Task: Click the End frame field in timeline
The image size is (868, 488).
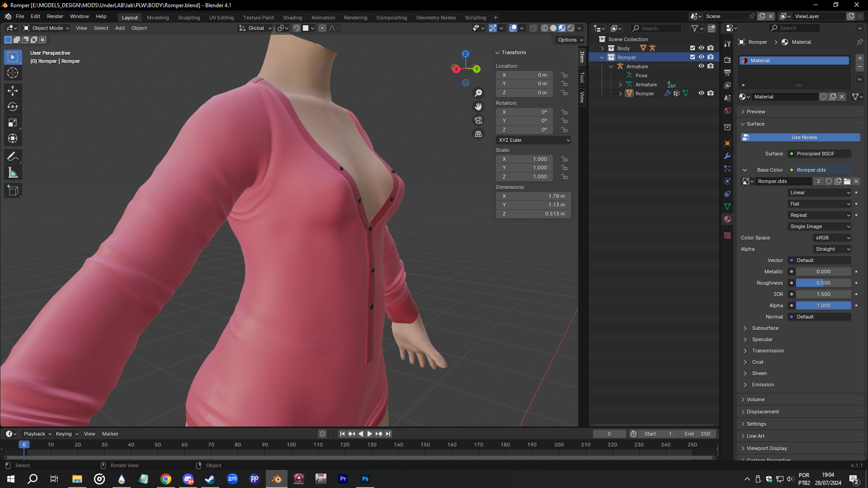Action: (697, 433)
